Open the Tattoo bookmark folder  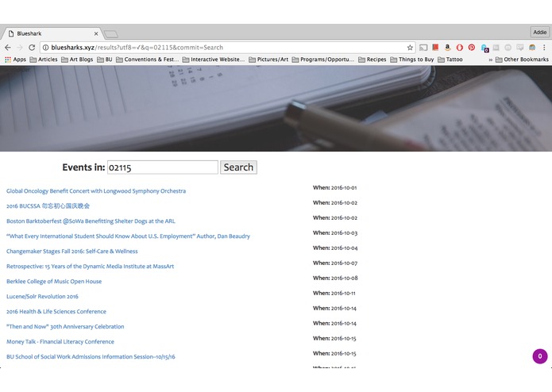[450, 60]
